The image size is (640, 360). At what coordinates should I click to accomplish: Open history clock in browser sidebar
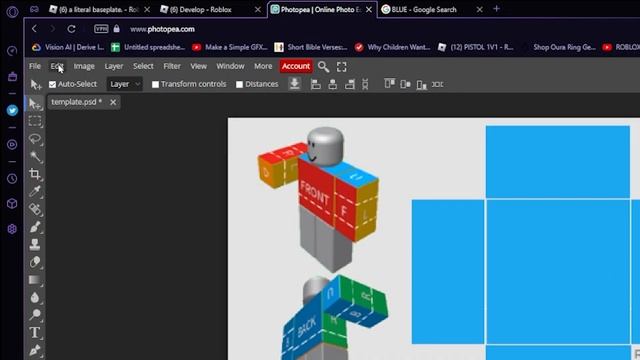tap(12, 178)
